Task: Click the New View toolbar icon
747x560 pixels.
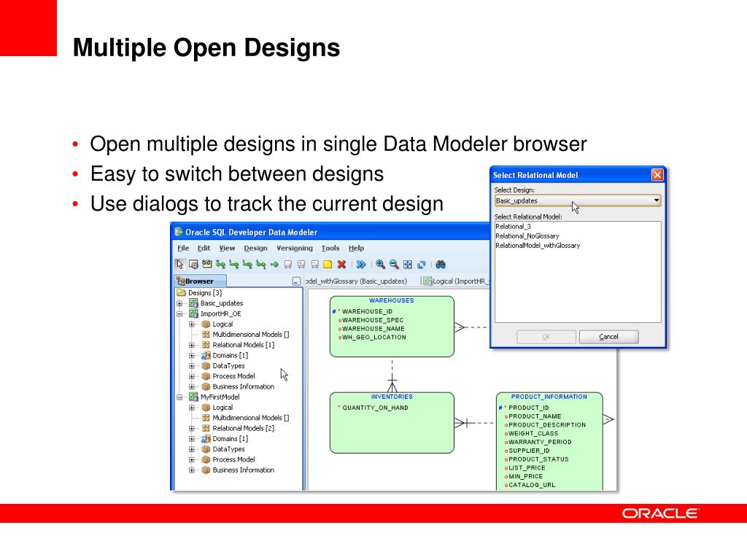Action: click(x=206, y=264)
